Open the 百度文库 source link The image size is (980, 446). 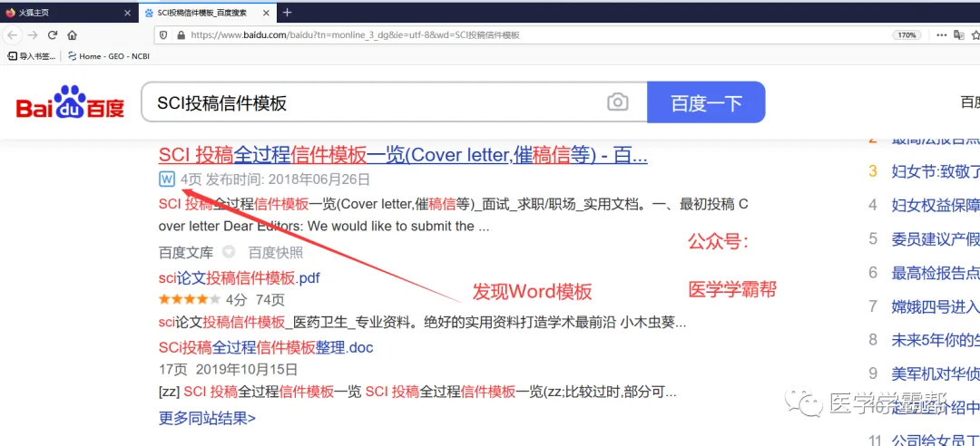(186, 252)
